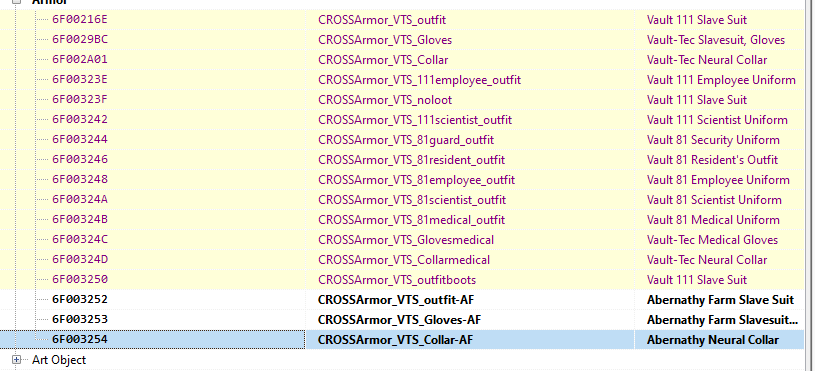Viewport: 815px width, 371px height.
Task: Click editor ID CROSSArmor_VTS_outfitboots
Action: point(397,280)
